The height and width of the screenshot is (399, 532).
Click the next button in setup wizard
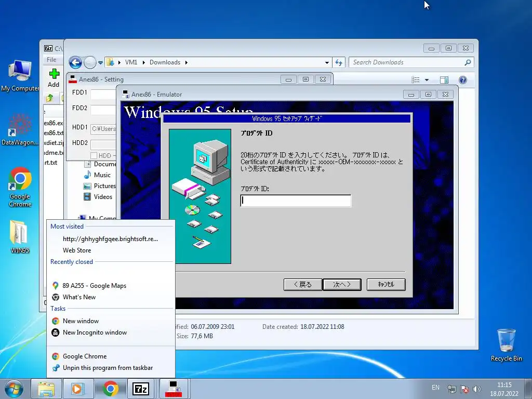coord(342,285)
